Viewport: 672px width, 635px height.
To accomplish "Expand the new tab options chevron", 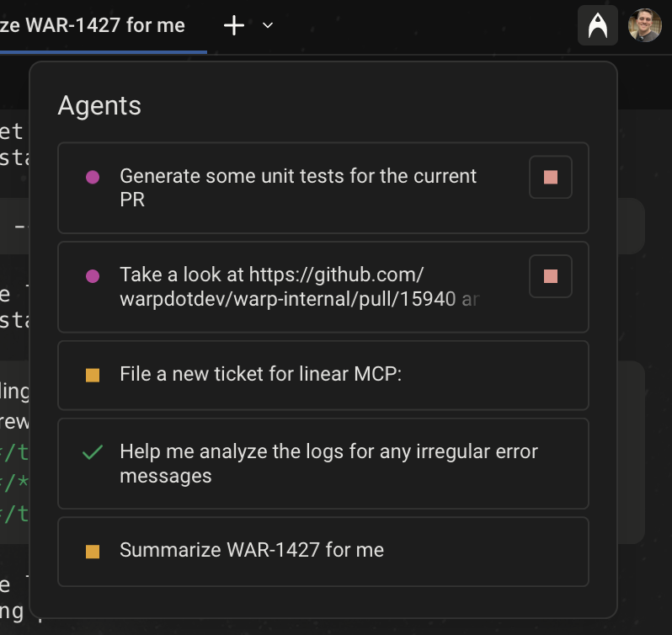I will tap(268, 26).
